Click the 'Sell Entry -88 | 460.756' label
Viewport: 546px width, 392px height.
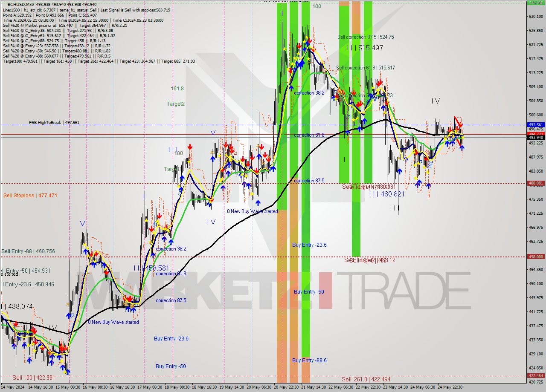28,251
